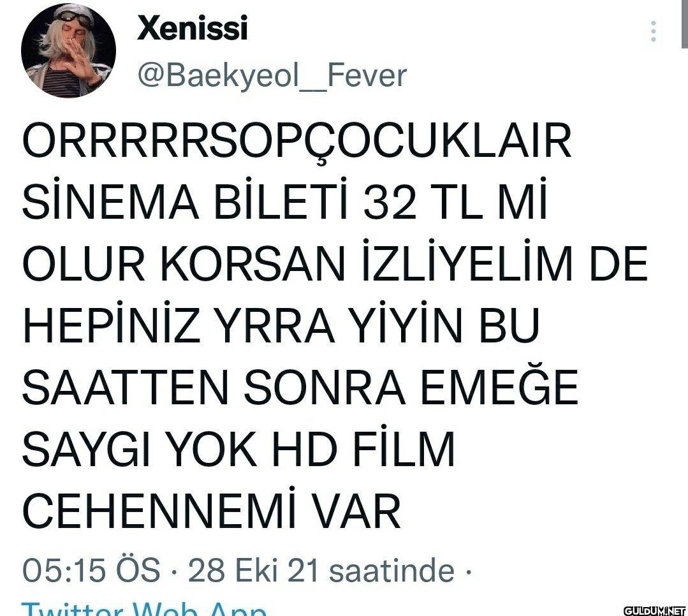Click the line SAATTEN SONRA EMEĞE
The height and width of the screenshot is (616, 688).
300,385
